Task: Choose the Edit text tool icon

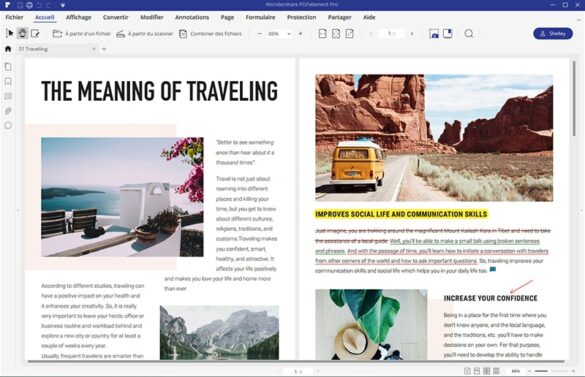Action: tap(35, 33)
